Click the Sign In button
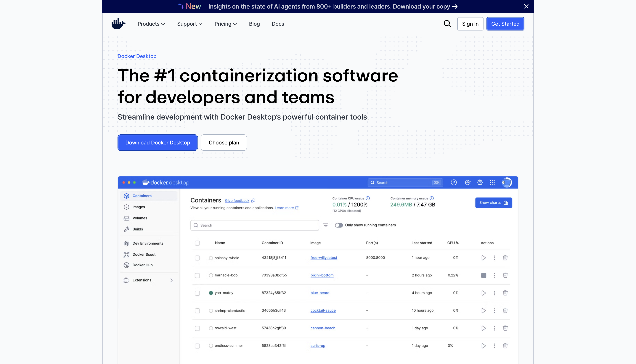 coord(470,24)
